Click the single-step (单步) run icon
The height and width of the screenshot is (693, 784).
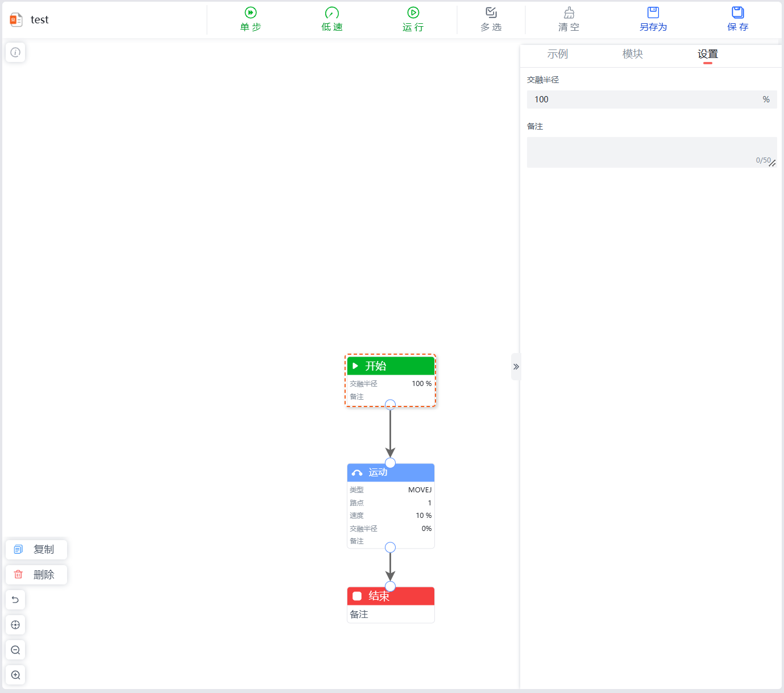point(250,13)
